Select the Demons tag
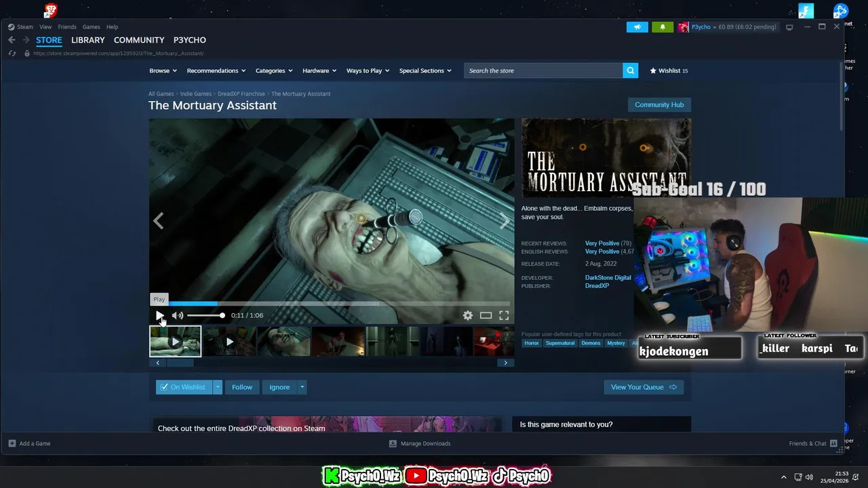Image resolution: width=868 pixels, height=488 pixels. pyautogui.click(x=591, y=343)
